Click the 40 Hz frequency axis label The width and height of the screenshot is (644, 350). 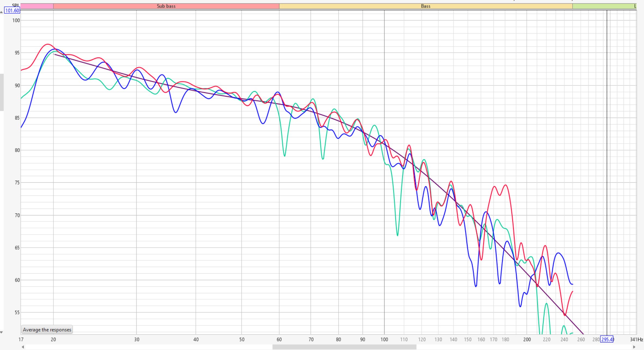[196, 340]
